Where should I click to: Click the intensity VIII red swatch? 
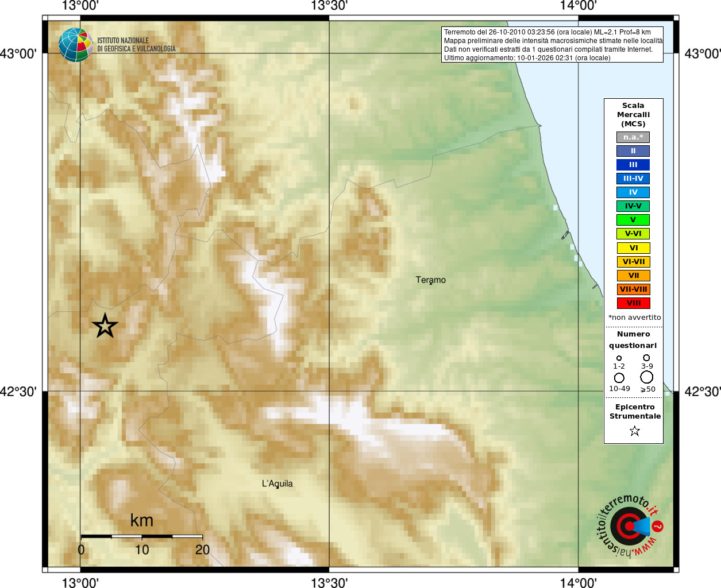pyautogui.click(x=634, y=303)
